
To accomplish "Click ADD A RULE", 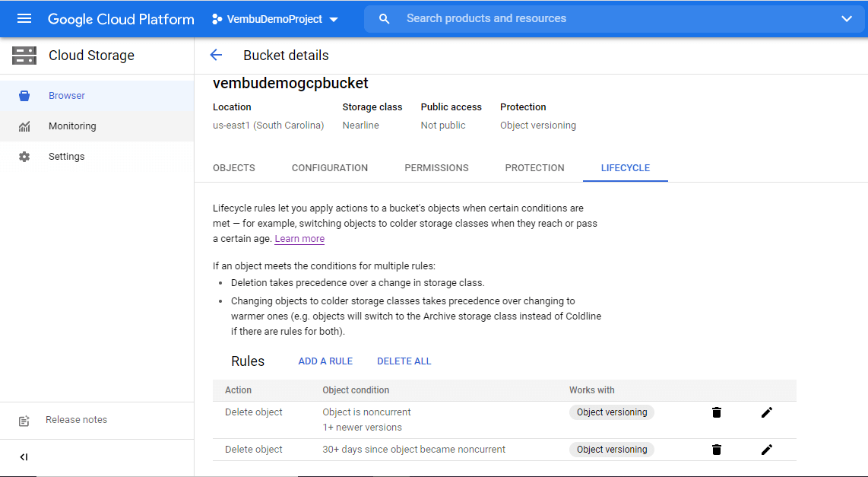I will [325, 361].
